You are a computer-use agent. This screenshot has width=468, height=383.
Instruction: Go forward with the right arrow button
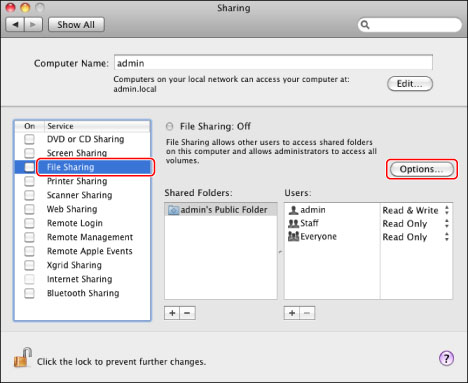(x=33, y=25)
